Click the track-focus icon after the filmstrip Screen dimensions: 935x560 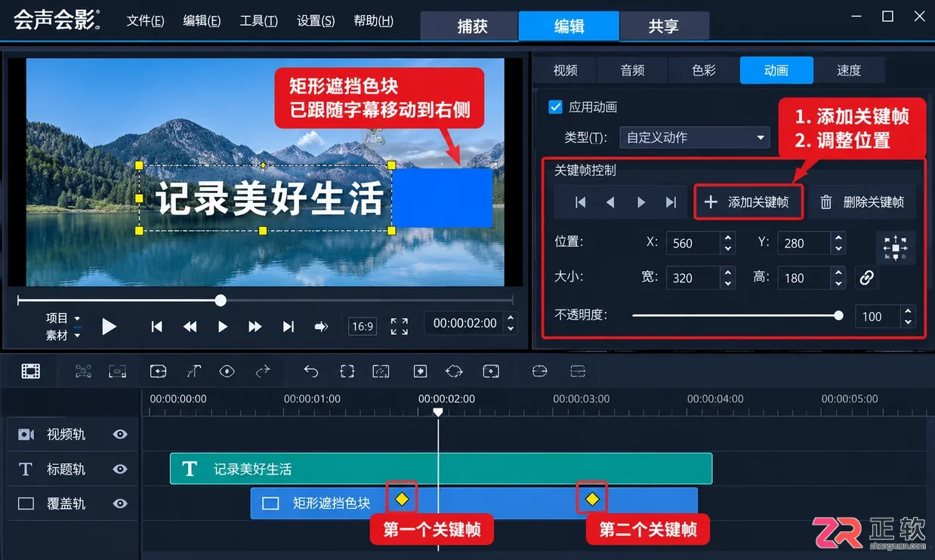pyautogui.click(x=83, y=371)
